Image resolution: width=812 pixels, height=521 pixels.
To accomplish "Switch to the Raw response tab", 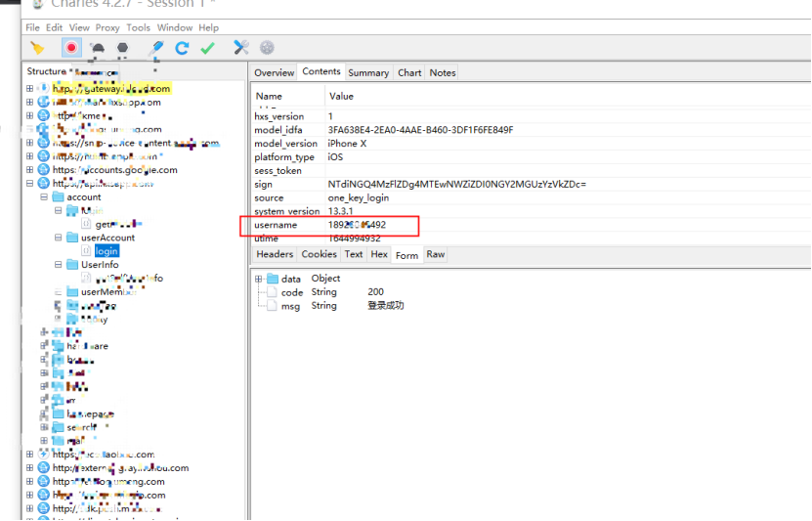I will (x=435, y=255).
